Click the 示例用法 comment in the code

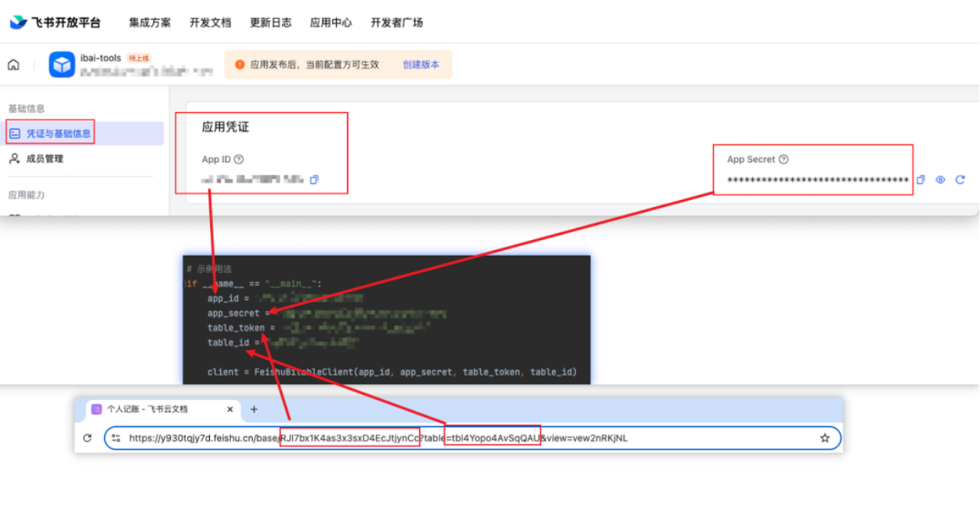click(209, 269)
